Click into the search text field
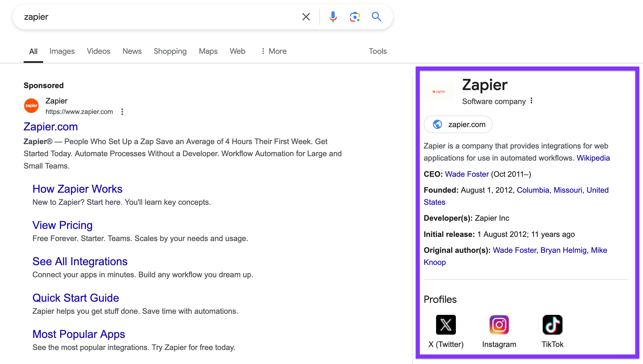643x364 pixels. (154, 17)
